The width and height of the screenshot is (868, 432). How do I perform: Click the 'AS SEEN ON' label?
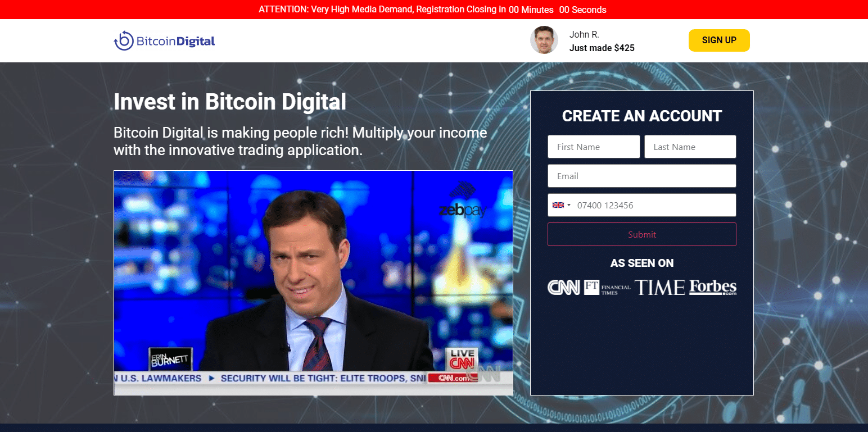click(642, 263)
